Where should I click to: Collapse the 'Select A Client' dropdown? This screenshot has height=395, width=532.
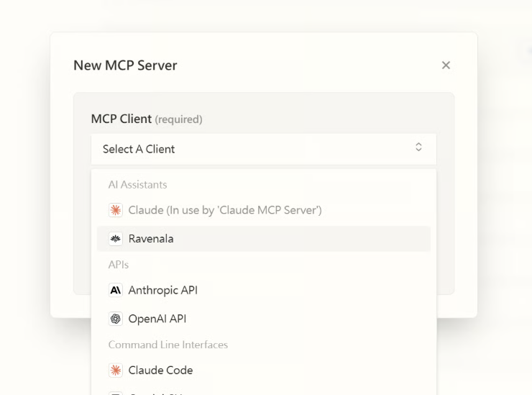pos(263,149)
